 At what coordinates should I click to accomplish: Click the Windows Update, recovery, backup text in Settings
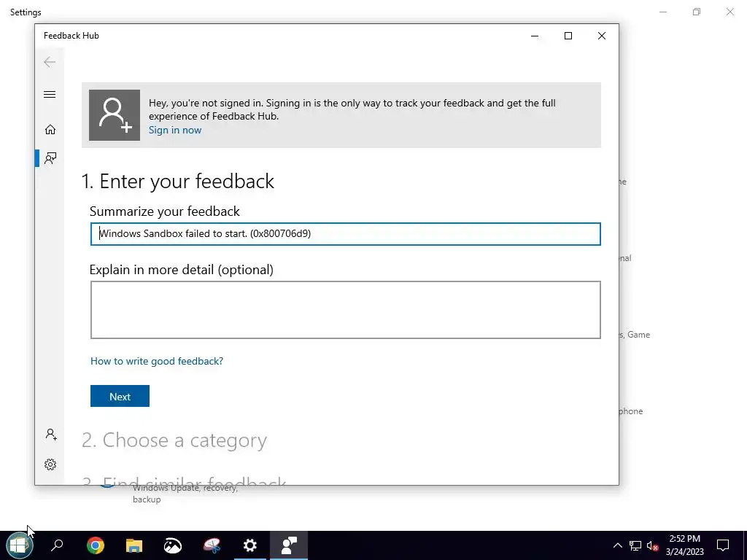(x=185, y=494)
